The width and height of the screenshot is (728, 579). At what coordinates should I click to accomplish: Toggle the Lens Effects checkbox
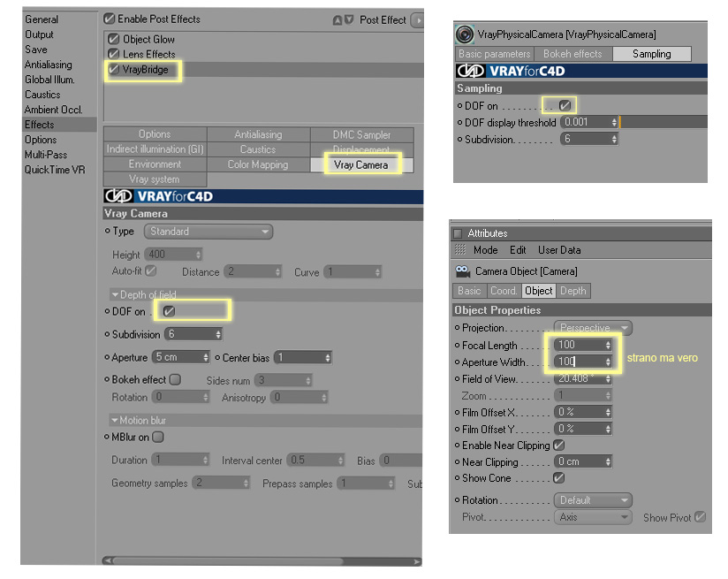pos(113,54)
